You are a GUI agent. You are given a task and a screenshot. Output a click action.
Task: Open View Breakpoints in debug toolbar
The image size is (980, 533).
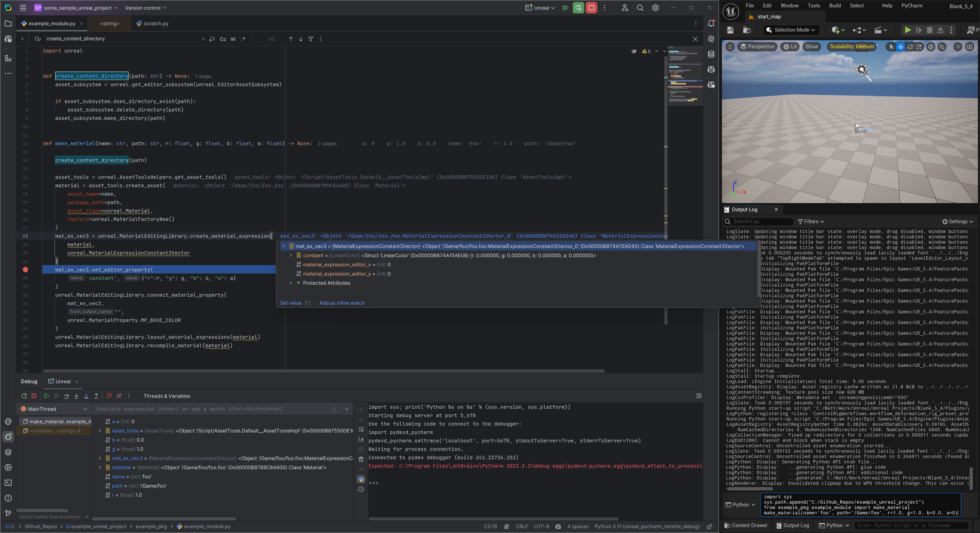pyautogui.click(x=109, y=396)
